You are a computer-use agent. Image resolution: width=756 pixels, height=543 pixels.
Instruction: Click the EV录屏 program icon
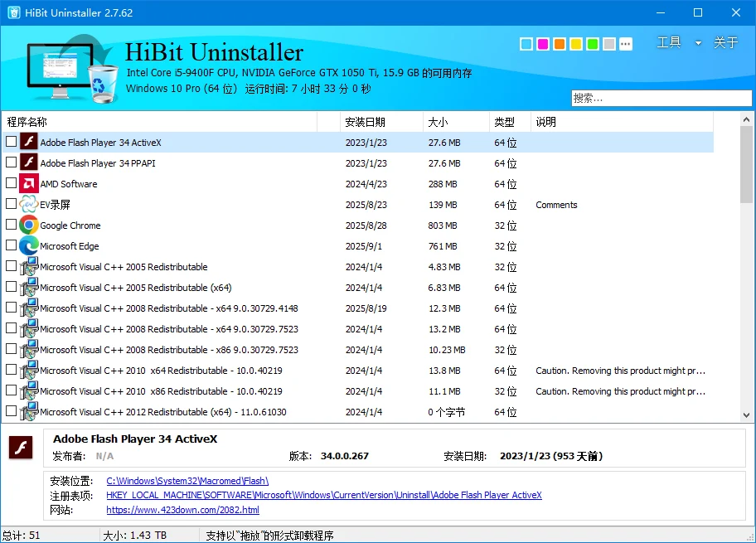[x=29, y=205]
